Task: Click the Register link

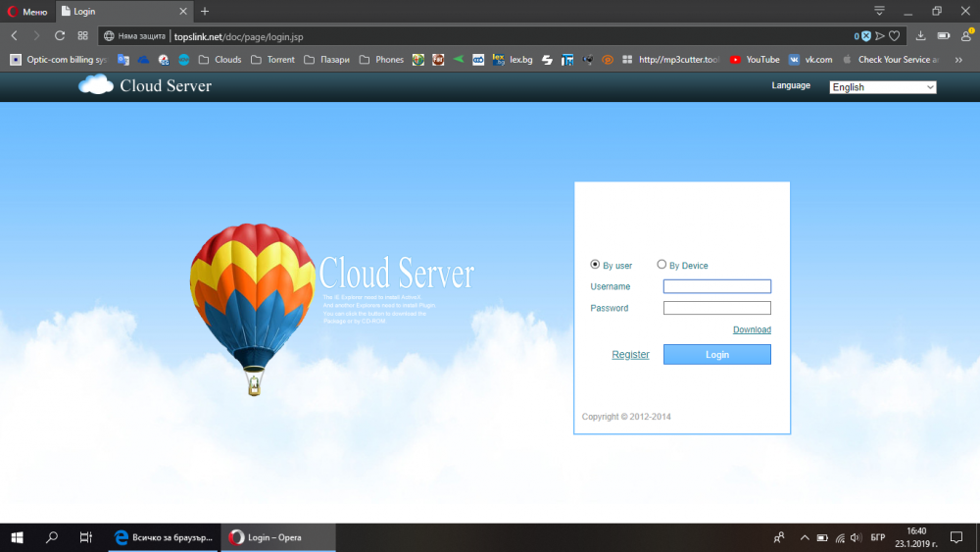Action: (x=630, y=355)
